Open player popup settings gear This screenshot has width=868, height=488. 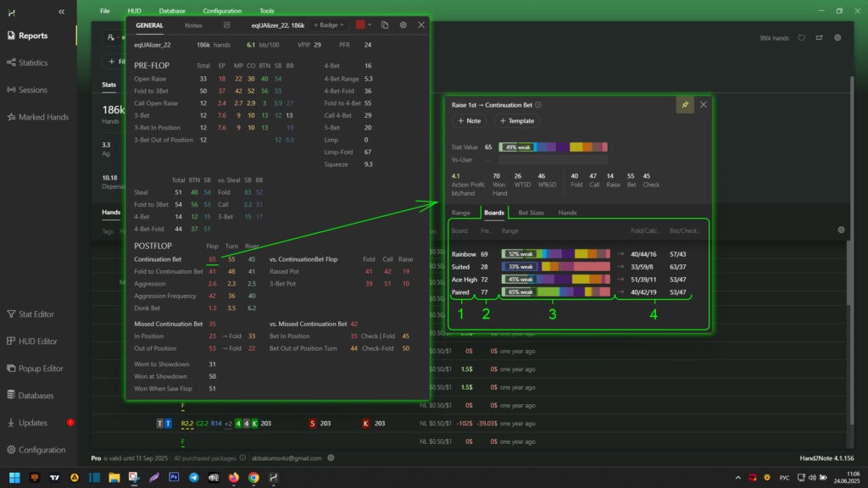point(403,25)
